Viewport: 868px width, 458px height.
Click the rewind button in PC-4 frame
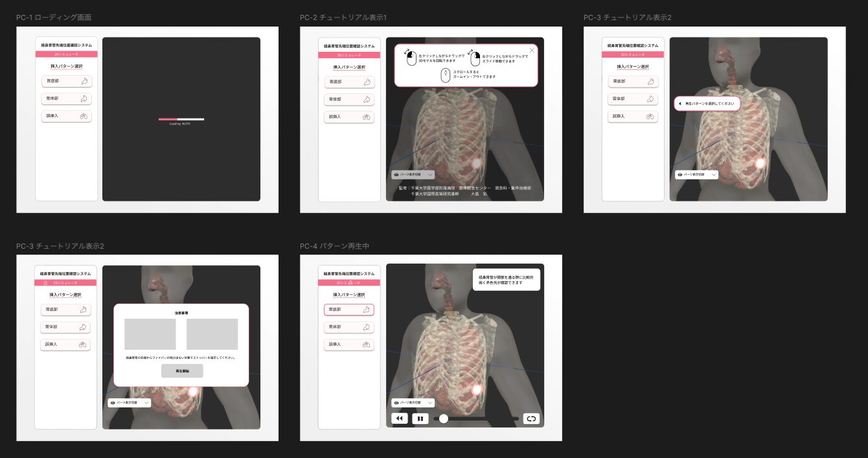click(x=400, y=418)
